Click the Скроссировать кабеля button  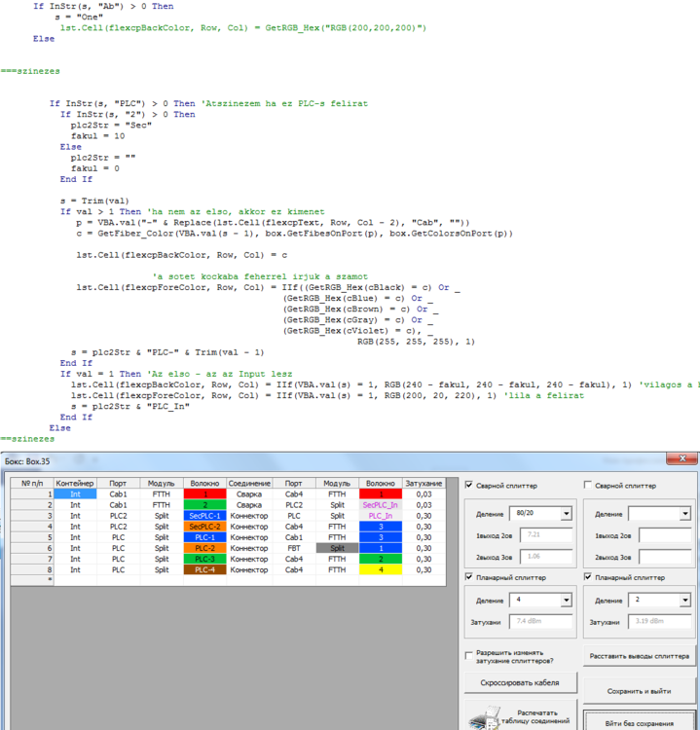point(519,683)
